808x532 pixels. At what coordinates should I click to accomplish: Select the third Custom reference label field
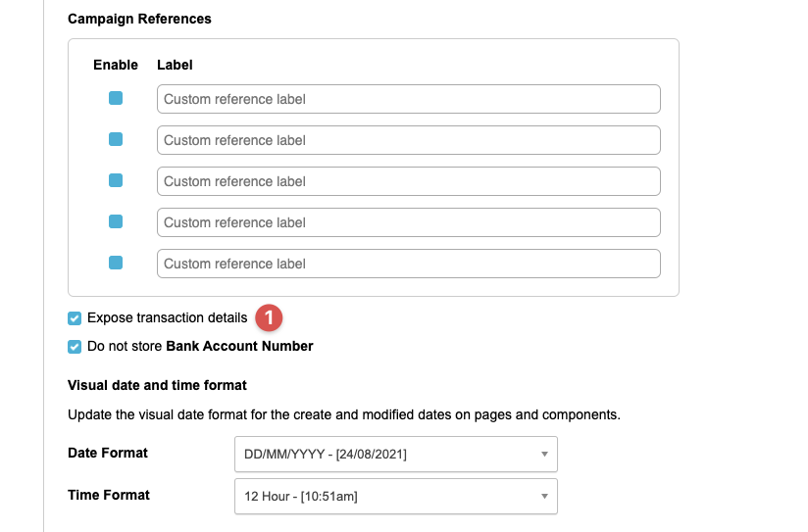(x=408, y=181)
